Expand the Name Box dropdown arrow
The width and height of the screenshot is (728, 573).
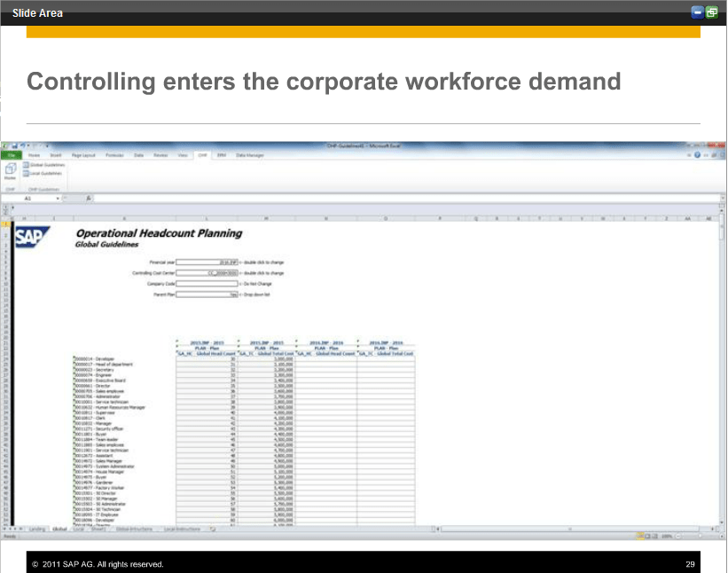point(59,199)
